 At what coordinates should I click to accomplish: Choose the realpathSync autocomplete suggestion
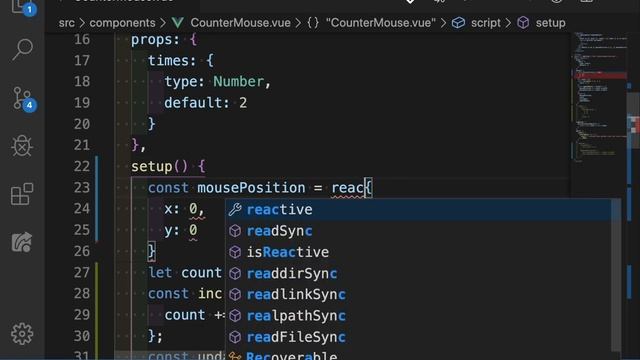pyautogui.click(x=419, y=316)
